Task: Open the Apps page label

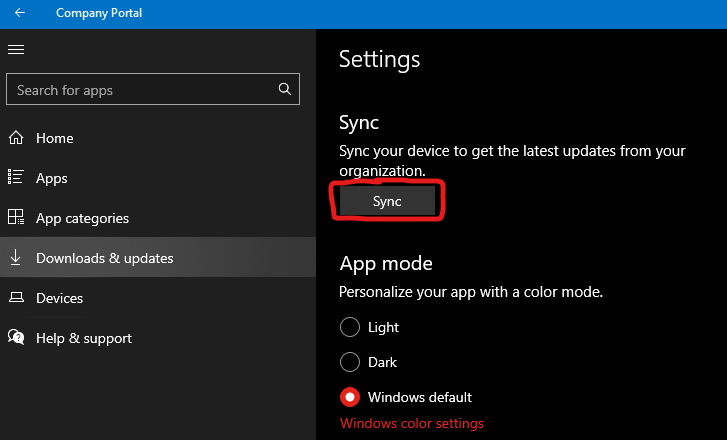Action: point(52,179)
